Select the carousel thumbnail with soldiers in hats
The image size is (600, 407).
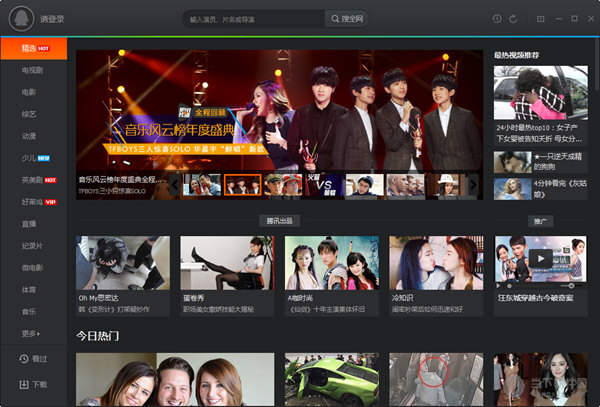[x=283, y=185]
